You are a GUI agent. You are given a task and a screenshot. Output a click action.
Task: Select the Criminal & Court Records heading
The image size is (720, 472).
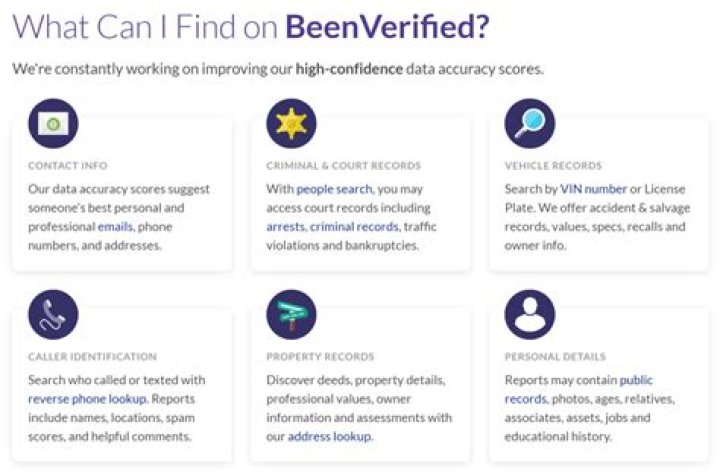coord(343,165)
